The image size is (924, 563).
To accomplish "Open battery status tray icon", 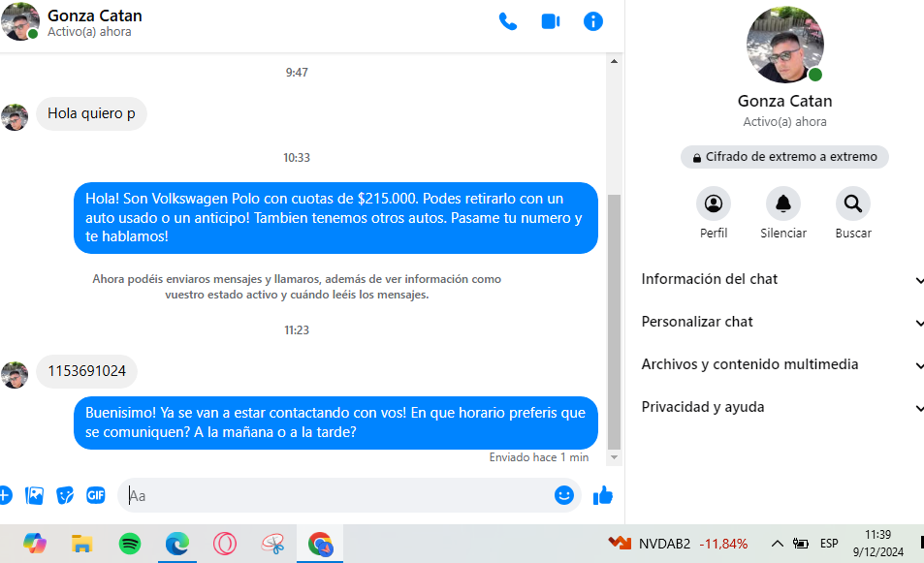I will pyautogui.click(x=800, y=543).
